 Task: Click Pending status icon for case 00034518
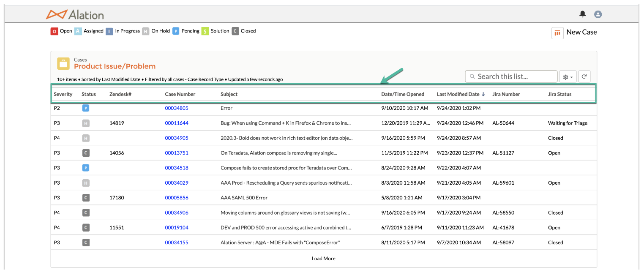pos(85,168)
